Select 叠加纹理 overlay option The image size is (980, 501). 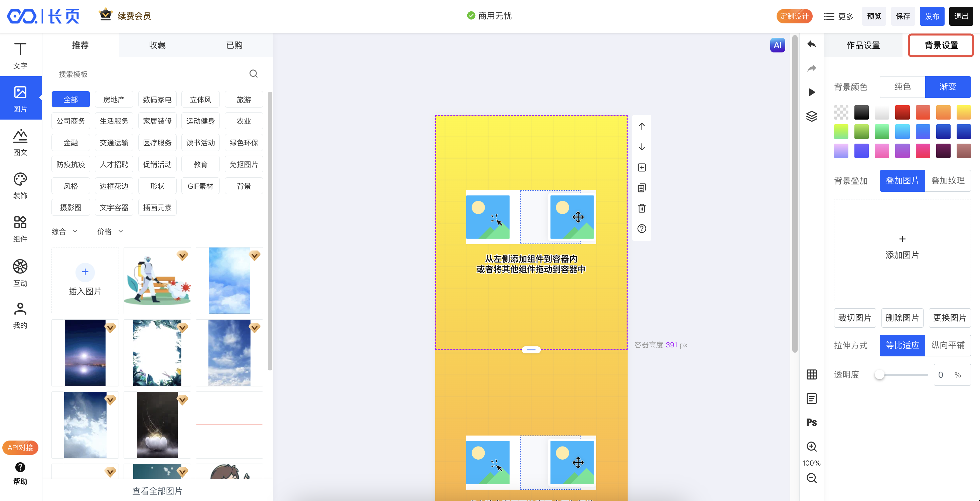pos(948,181)
